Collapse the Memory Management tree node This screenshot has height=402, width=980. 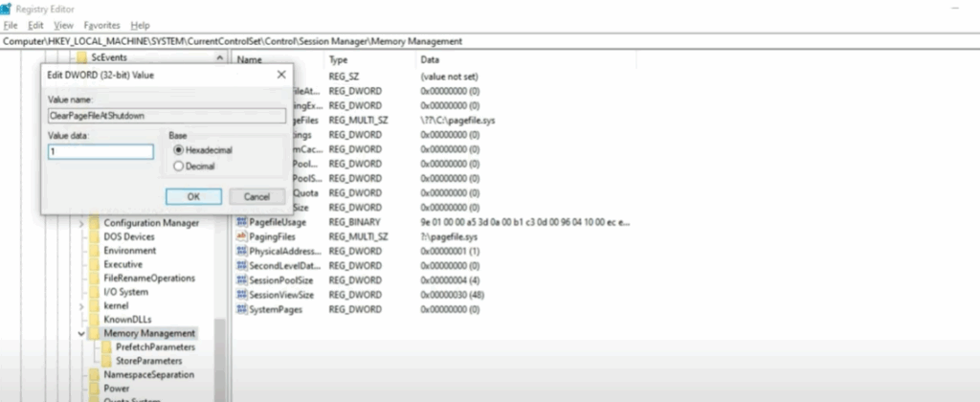tap(81, 334)
